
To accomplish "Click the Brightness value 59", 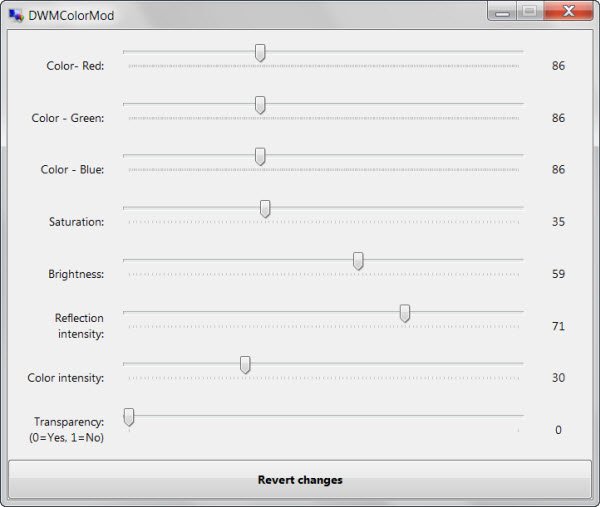I will coord(558,274).
